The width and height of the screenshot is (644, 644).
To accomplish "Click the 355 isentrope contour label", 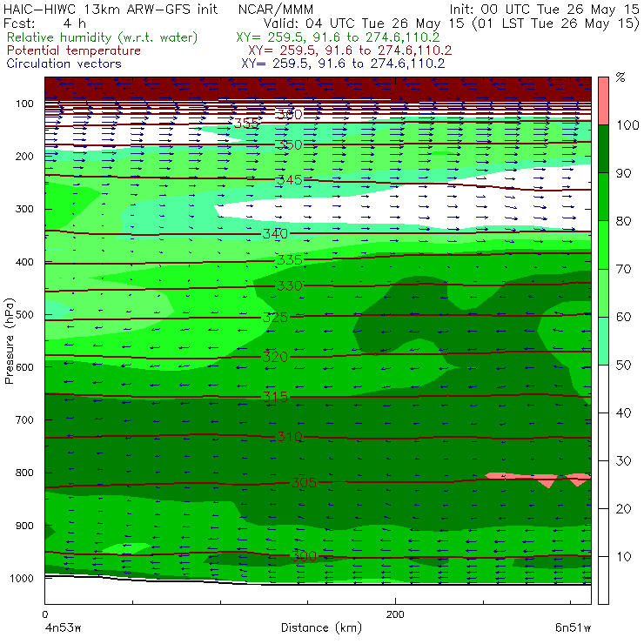I will pyautogui.click(x=246, y=123).
